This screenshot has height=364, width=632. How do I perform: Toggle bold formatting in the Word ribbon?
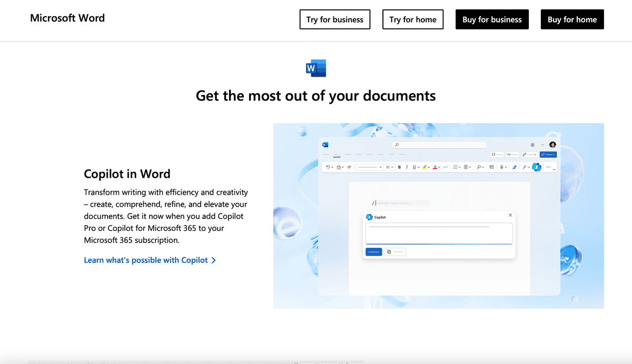point(399,167)
